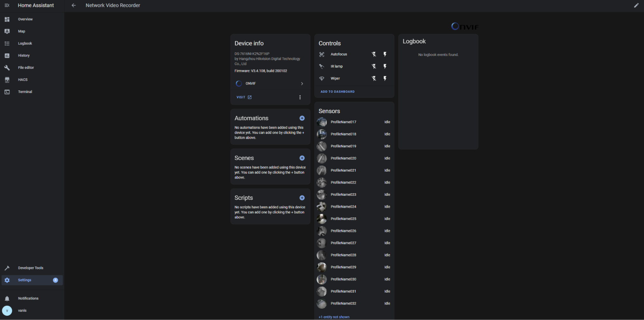Viewport: 644px width, 320px height.
Task: Open ProfileName017 sensor details
Action: (343, 122)
